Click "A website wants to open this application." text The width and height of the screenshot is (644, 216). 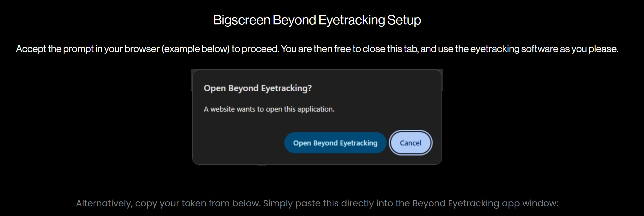269,109
